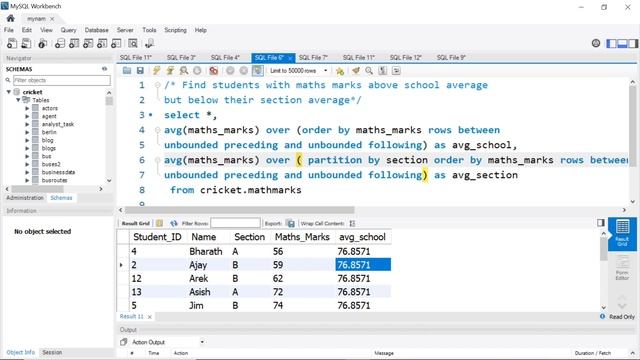Toggle continue-on-error script execution icon
Viewport: 640px width, 360px height.
pyautogui.click(x=213, y=71)
